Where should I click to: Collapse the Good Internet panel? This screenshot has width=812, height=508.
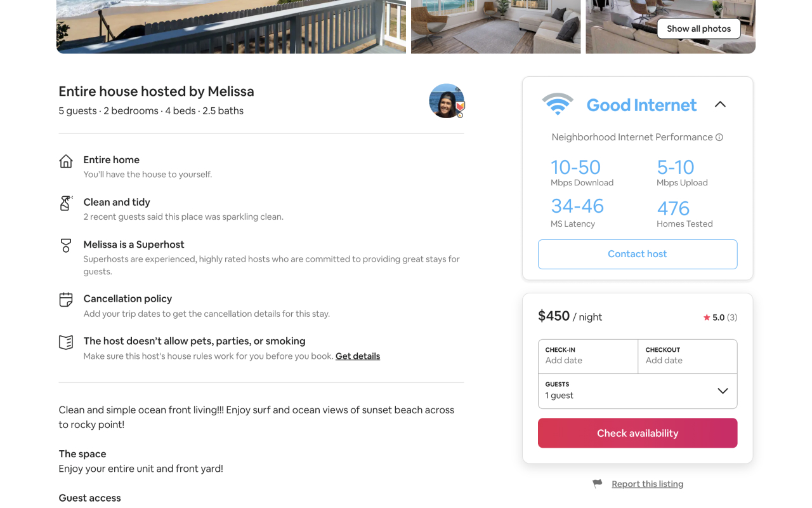point(720,104)
